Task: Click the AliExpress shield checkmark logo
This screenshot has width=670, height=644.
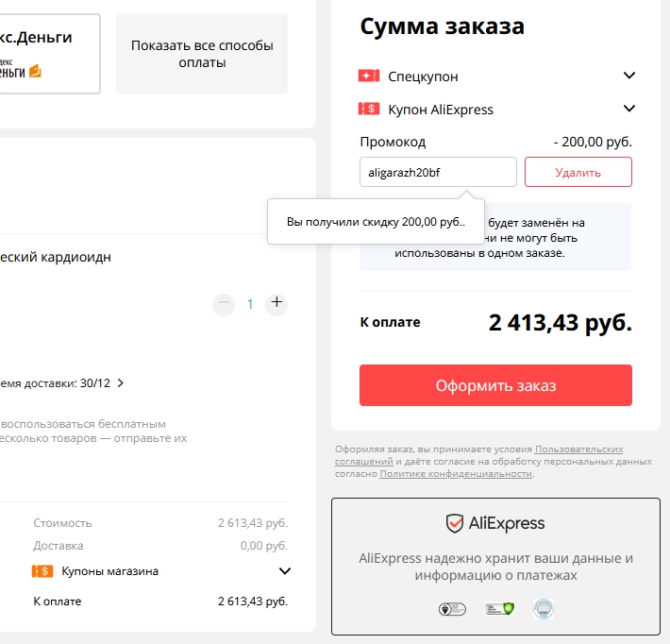Action: click(x=455, y=523)
